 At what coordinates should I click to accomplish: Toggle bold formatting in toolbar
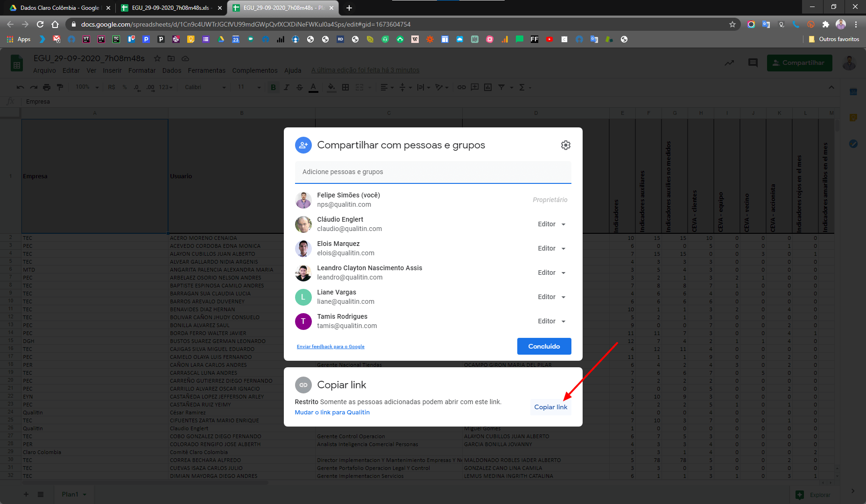(x=273, y=87)
